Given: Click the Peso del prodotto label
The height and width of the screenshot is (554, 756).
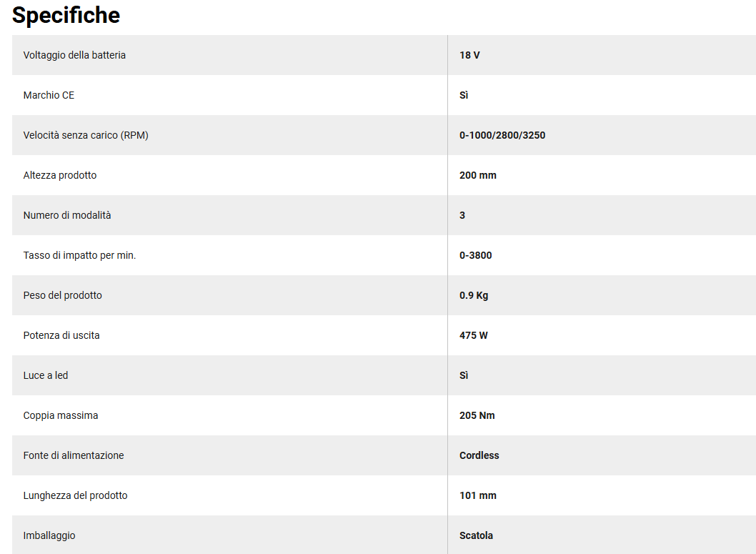Looking at the screenshot, I should tap(63, 295).
